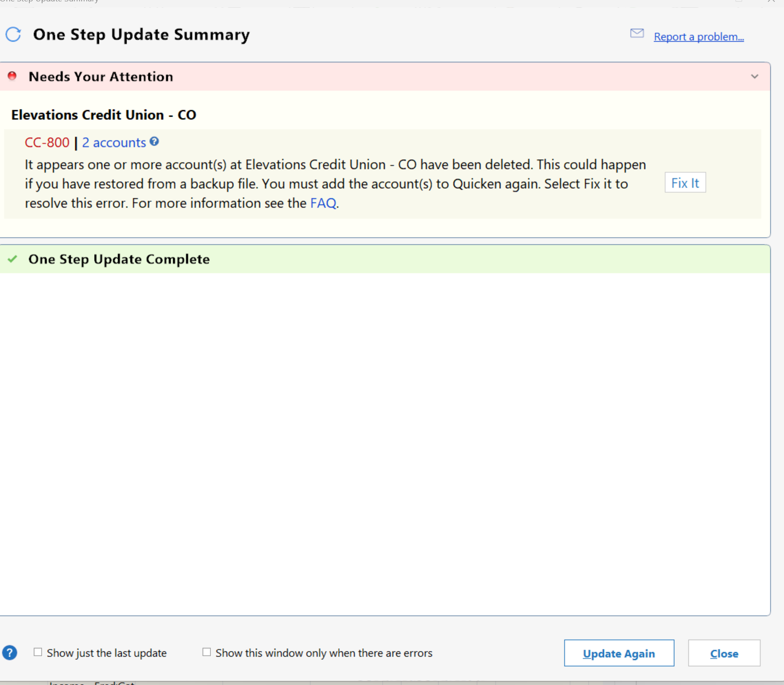
Task: Select the Elevations Credit Union - CO heading
Action: pos(104,115)
